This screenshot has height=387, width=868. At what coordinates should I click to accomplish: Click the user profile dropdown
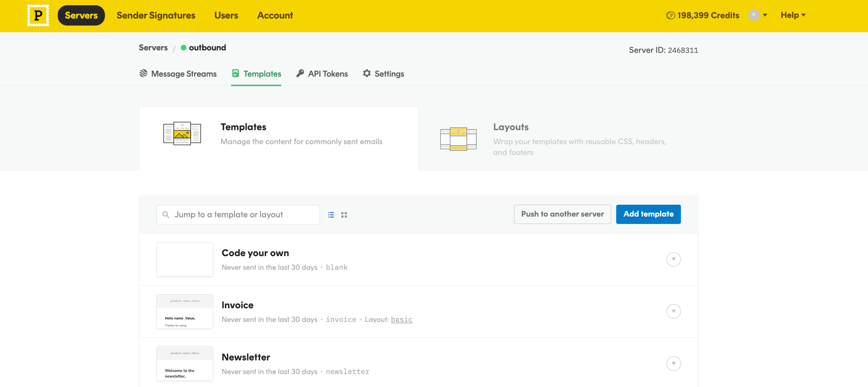[x=760, y=15]
